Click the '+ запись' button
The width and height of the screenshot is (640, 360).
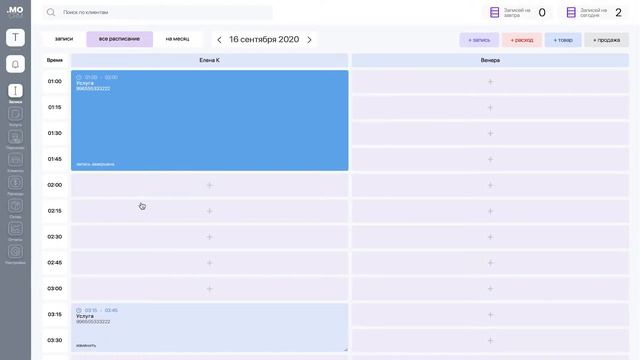tap(479, 40)
